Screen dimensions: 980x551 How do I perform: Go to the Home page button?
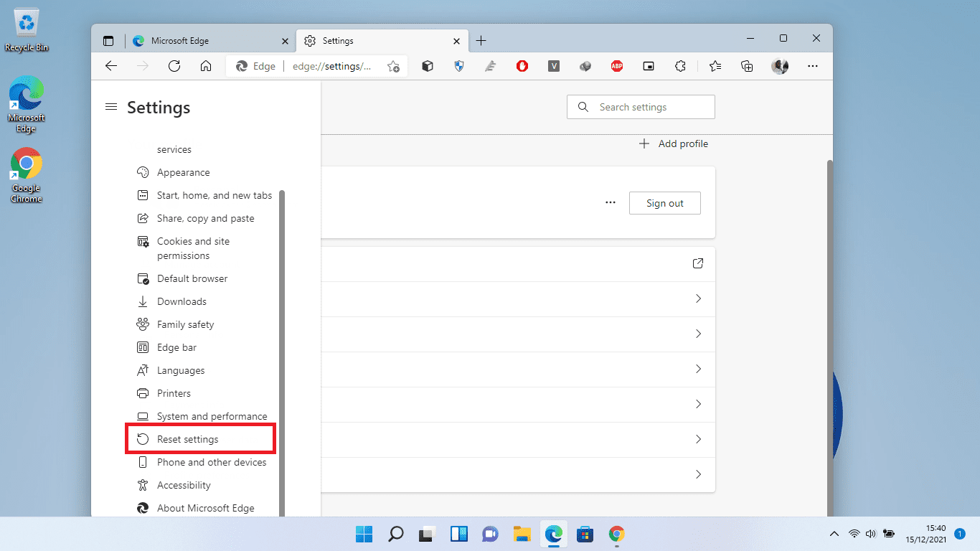pyautogui.click(x=206, y=66)
